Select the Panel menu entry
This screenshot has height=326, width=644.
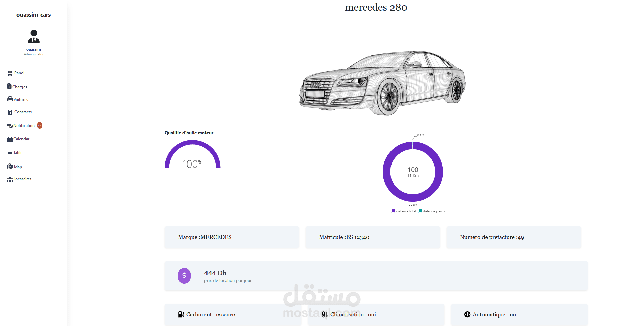(x=18, y=73)
